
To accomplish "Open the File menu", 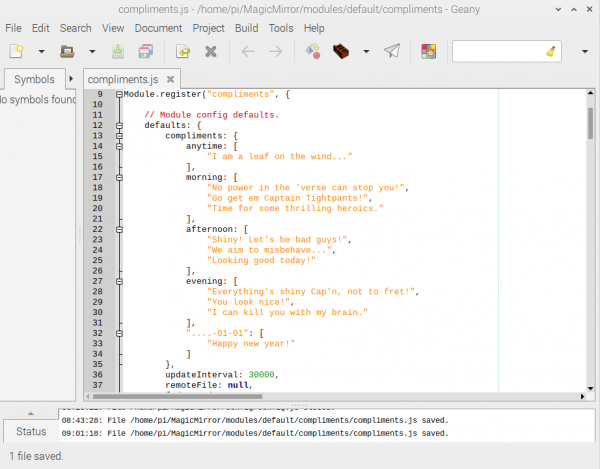I will [x=13, y=28].
